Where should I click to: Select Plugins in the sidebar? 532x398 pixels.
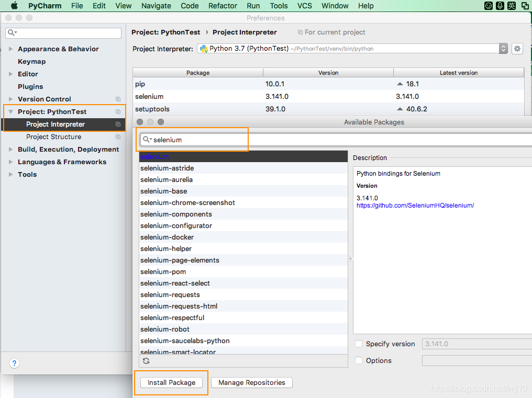tap(30, 86)
